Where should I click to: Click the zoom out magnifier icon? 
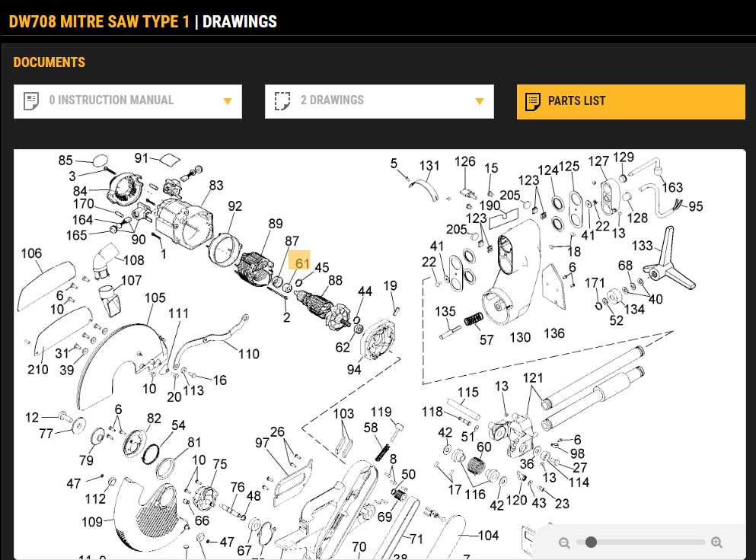coord(564,543)
